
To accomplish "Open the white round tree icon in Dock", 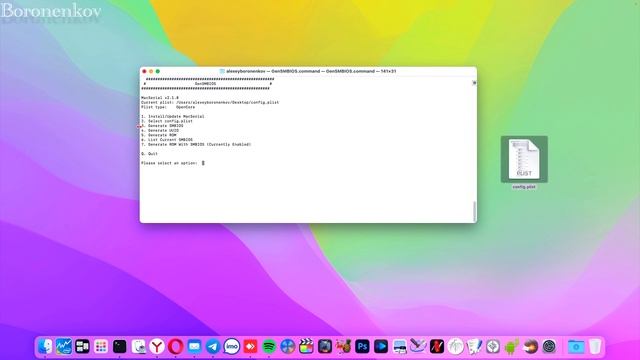I will [x=456, y=347].
